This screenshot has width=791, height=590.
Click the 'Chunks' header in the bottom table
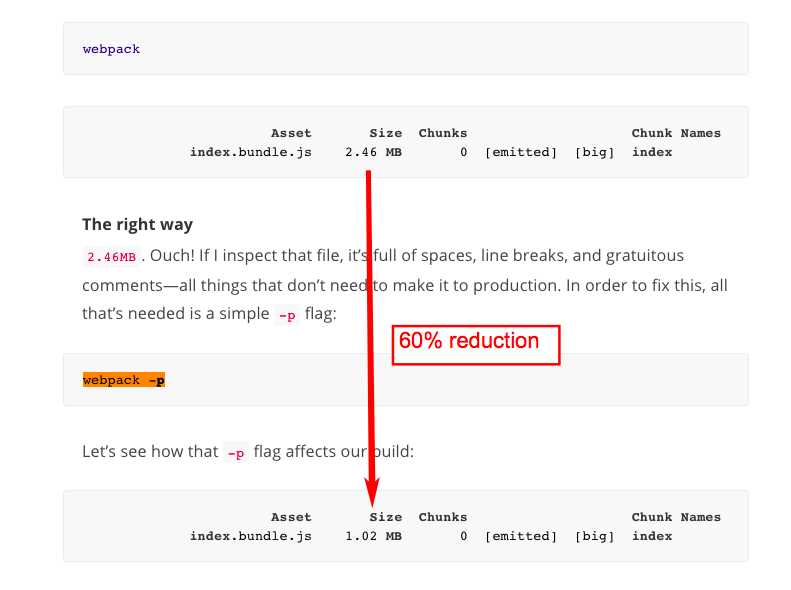click(x=442, y=517)
